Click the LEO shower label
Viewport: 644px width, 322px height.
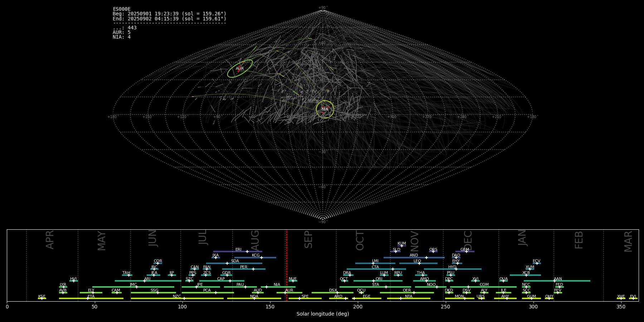coord(417,261)
